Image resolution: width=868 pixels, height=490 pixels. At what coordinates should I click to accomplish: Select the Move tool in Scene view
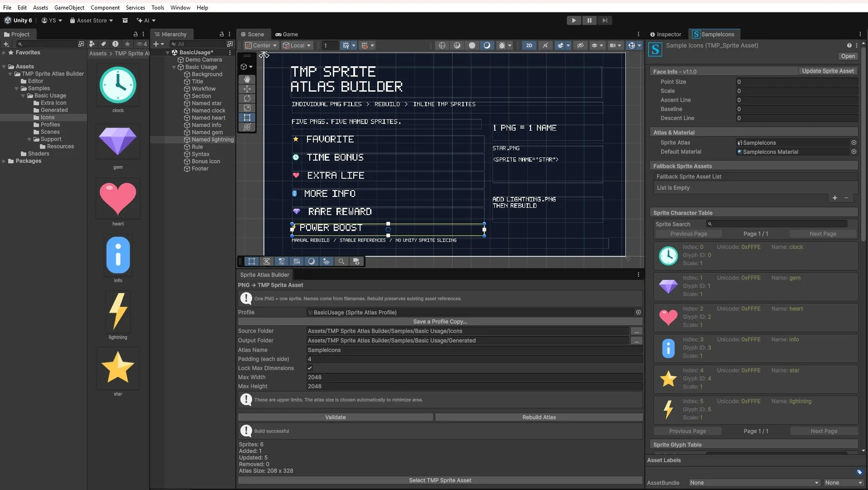[x=247, y=89]
